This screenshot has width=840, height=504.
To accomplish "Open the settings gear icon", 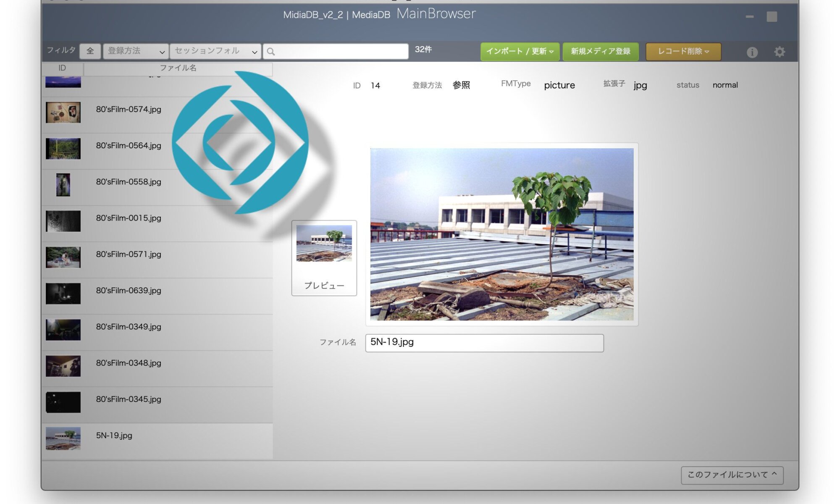I will click(780, 52).
